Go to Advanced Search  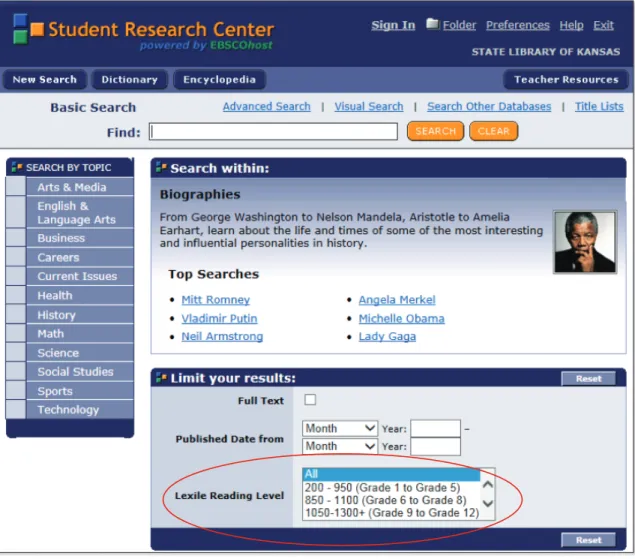point(266,106)
